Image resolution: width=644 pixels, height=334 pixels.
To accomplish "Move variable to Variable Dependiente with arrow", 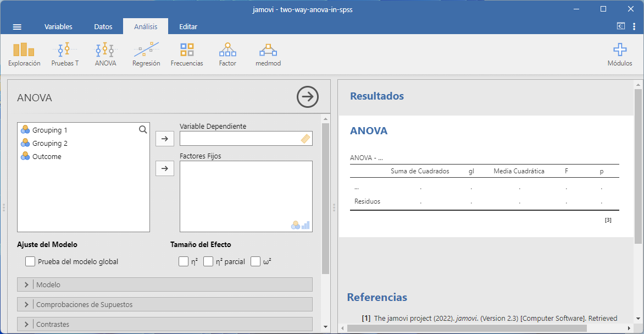I will [x=165, y=139].
